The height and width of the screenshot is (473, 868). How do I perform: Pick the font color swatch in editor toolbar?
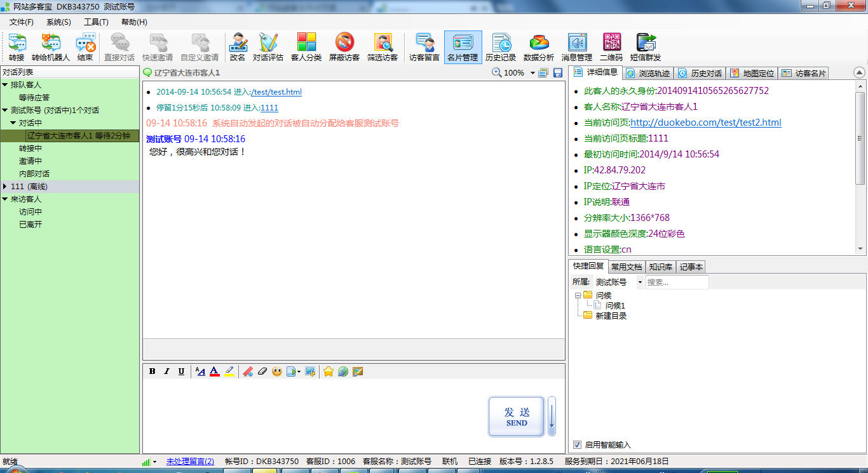pyautogui.click(x=215, y=371)
